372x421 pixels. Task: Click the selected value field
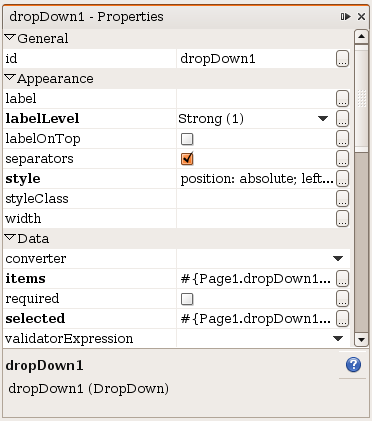(256, 319)
